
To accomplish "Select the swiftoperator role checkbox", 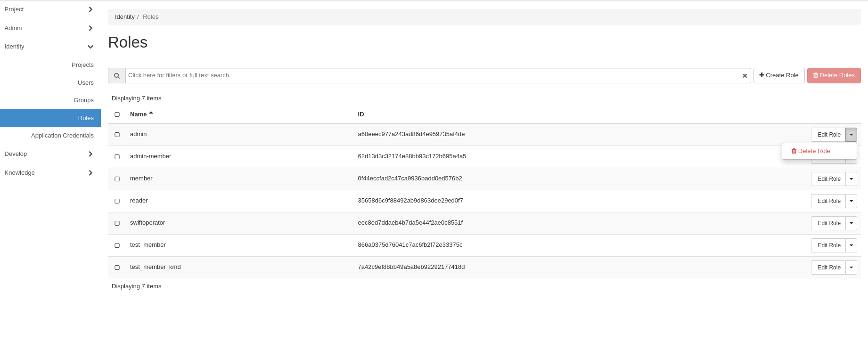I will coord(117,223).
